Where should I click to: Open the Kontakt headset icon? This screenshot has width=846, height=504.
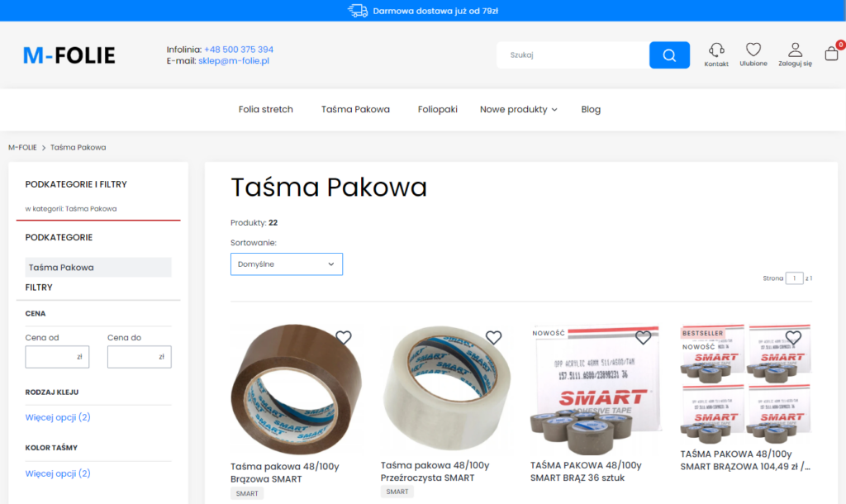coord(716,50)
